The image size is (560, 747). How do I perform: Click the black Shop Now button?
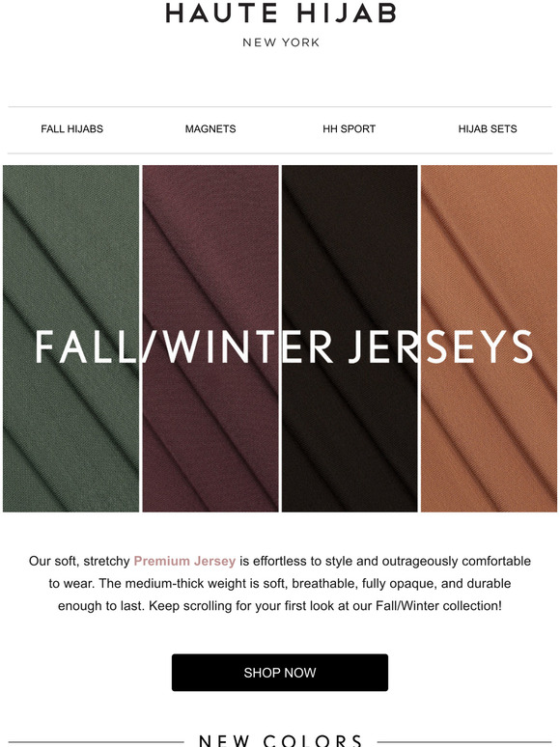(280, 673)
